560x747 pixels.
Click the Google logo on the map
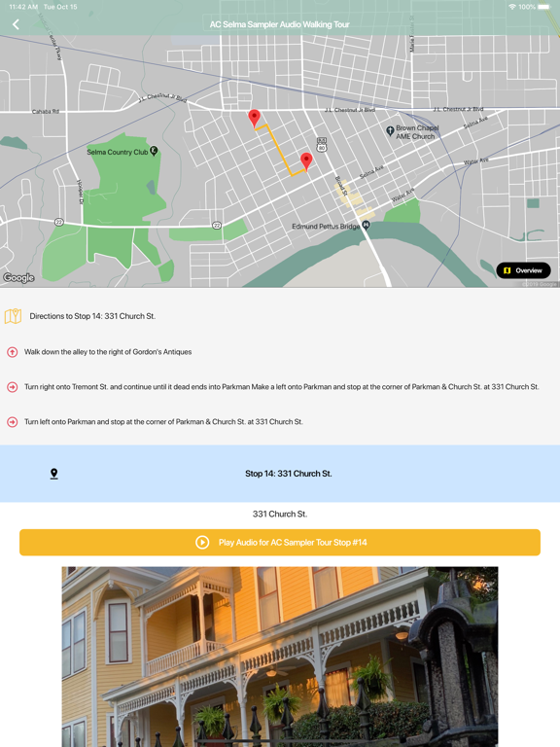(x=19, y=278)
